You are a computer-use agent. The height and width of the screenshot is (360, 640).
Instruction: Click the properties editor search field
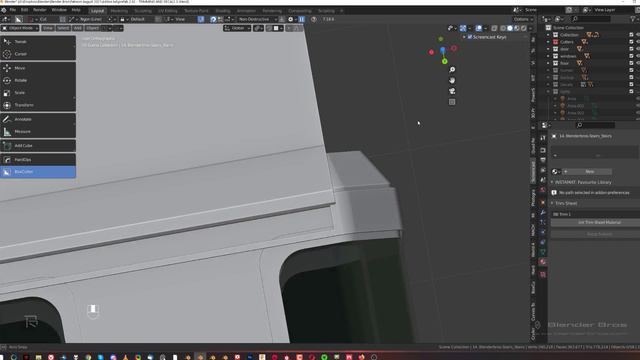[596, 125]
